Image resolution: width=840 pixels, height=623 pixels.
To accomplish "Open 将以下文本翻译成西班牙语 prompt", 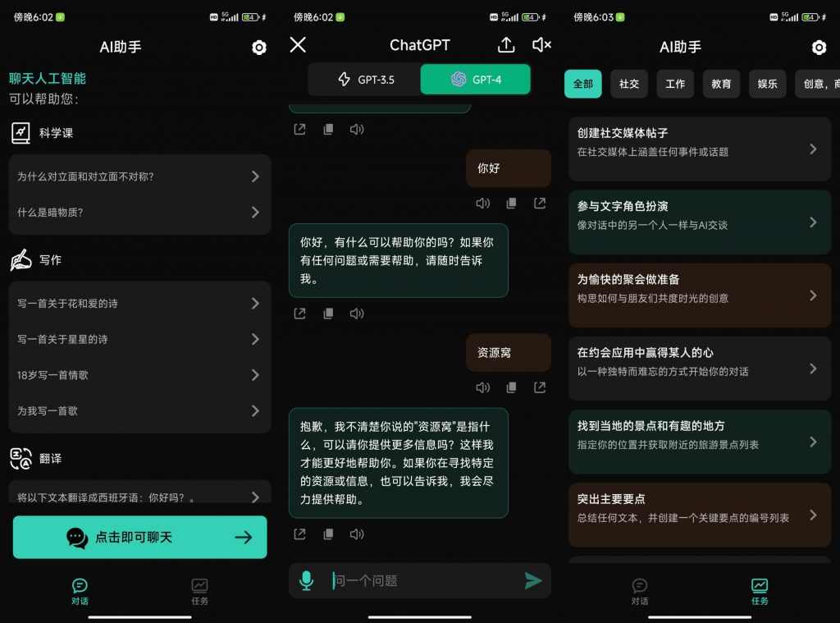I will coord(139,494).
